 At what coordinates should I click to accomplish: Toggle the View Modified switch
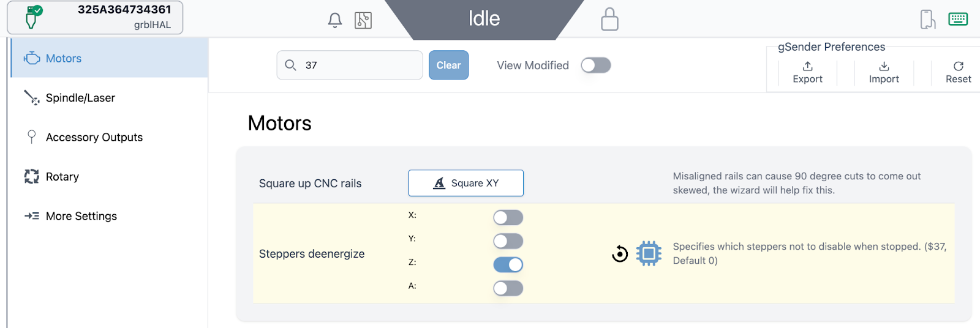595,65
